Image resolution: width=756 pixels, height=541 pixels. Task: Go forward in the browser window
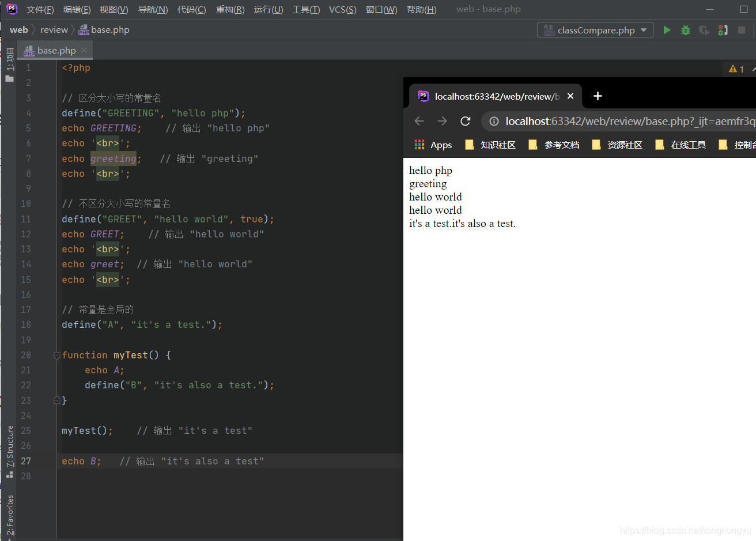(442, 121)
